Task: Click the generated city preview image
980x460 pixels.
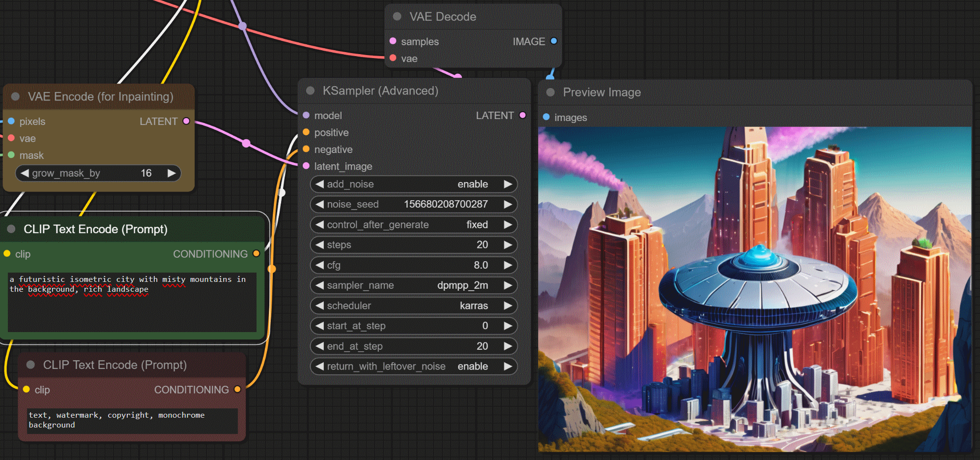Action: [x=754, y=289]
